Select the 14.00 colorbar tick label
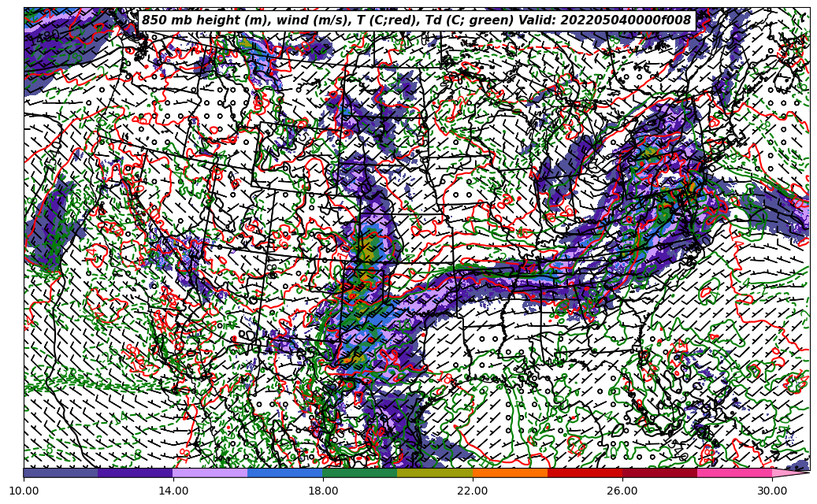This screenshot has width=817, height=504. point(173,491)
